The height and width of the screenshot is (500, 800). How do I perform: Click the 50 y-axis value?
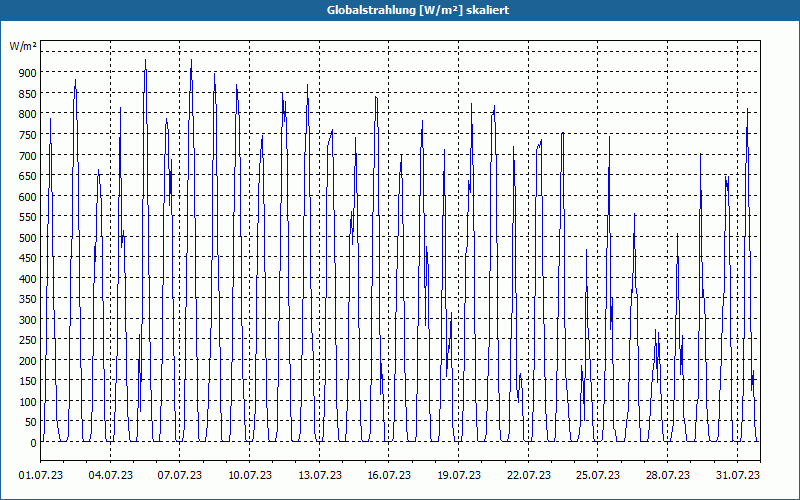tap(31, 422)
